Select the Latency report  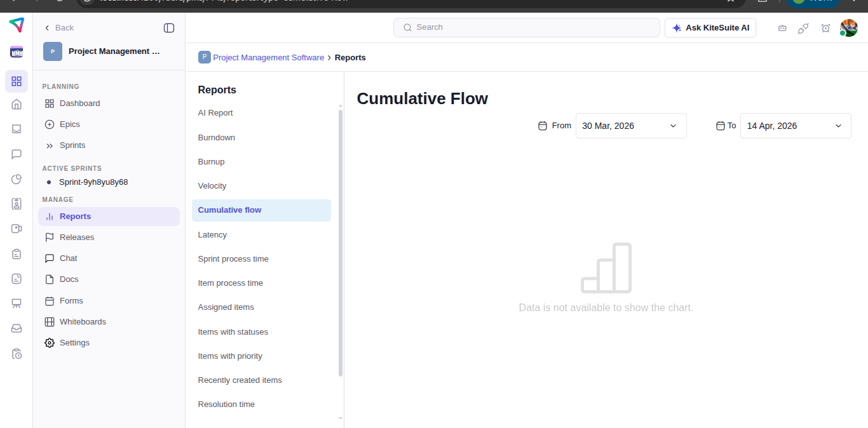(261, 235)
